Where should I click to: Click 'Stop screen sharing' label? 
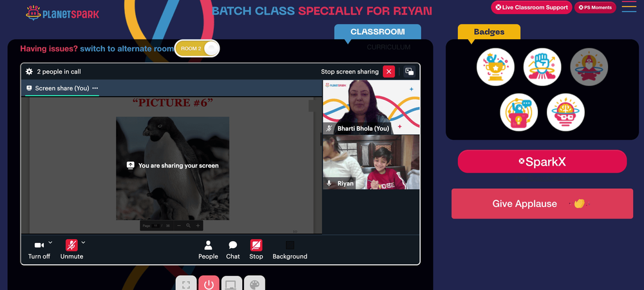click(x=350, y=72)
